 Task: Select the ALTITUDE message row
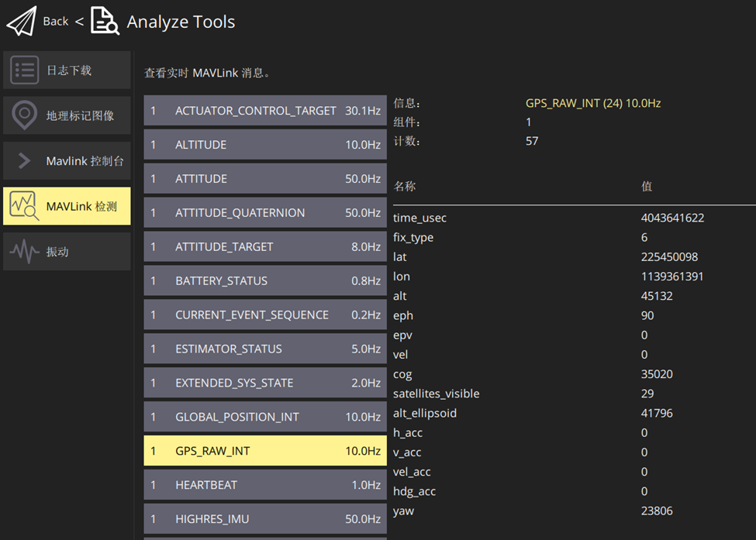coord(265,145)
